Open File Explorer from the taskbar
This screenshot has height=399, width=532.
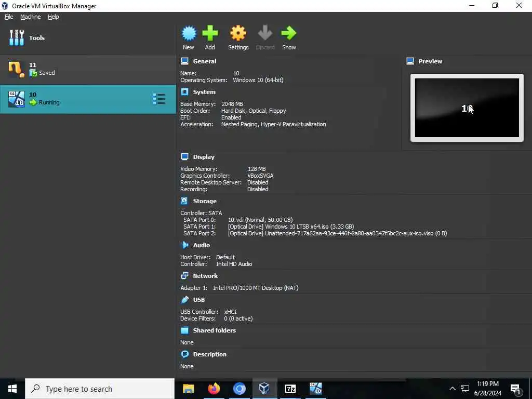pyautogui.click(x=188, y=389)
